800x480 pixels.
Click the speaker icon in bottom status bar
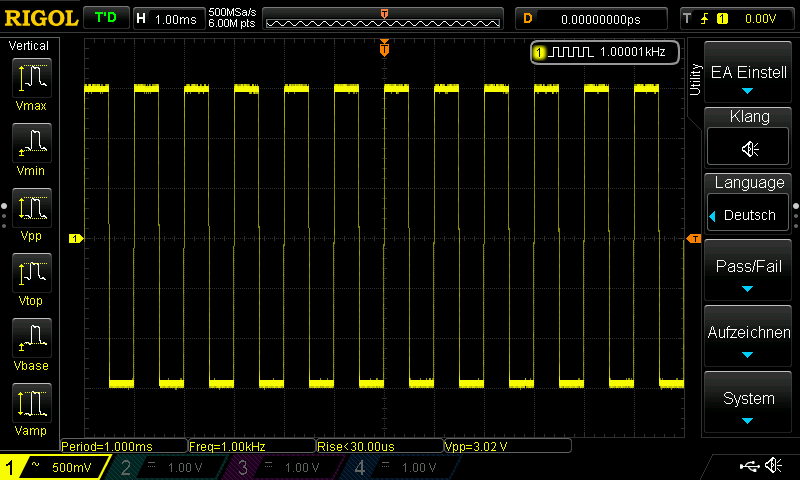tap(773, 465)
